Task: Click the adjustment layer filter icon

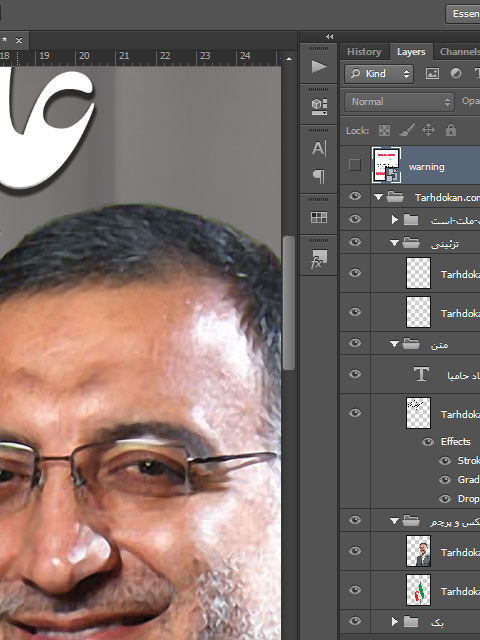Action: pyautogui.click(x=456, y=73)
